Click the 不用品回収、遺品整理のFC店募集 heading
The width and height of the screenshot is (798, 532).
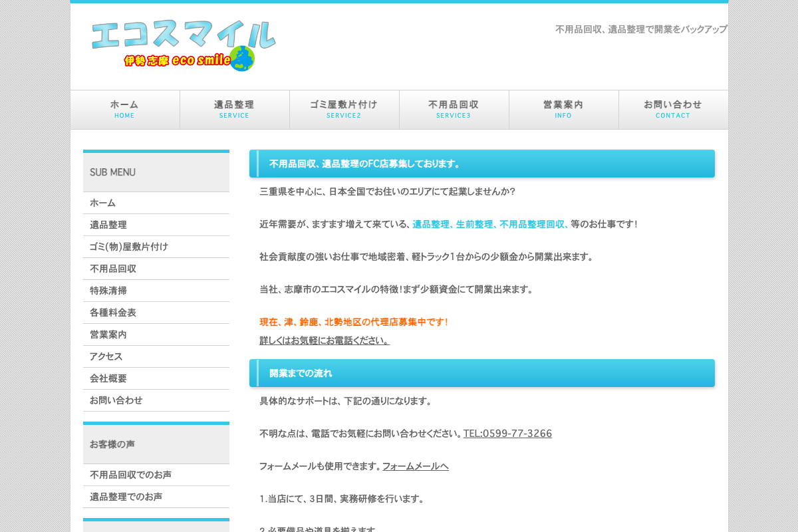482,164
